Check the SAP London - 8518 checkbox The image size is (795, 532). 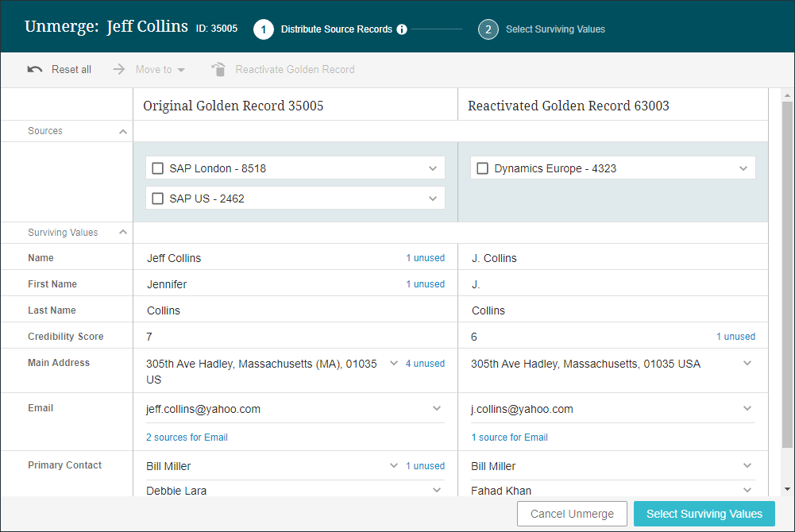tap(158, 168)
